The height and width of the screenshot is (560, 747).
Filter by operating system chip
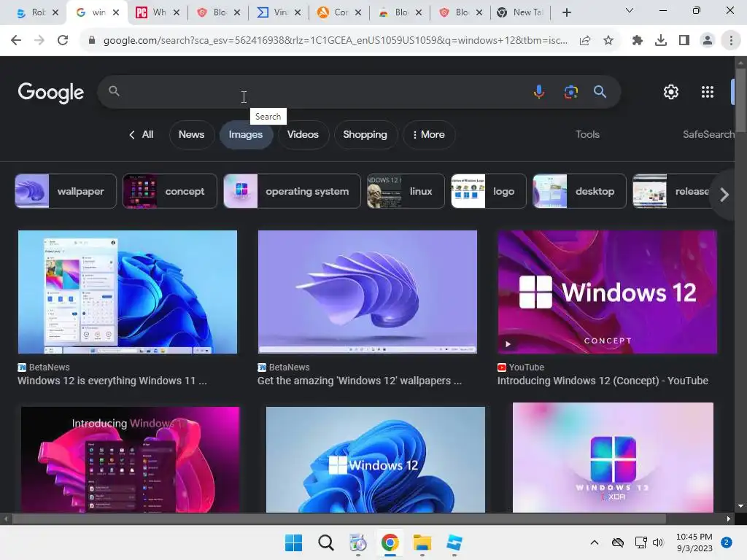click(292, 192)
